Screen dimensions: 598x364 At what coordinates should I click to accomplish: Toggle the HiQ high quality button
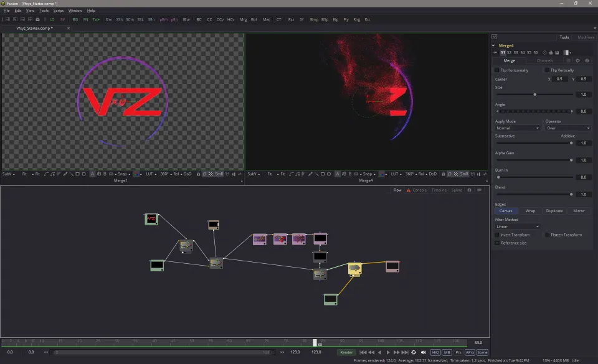[435, 353]
